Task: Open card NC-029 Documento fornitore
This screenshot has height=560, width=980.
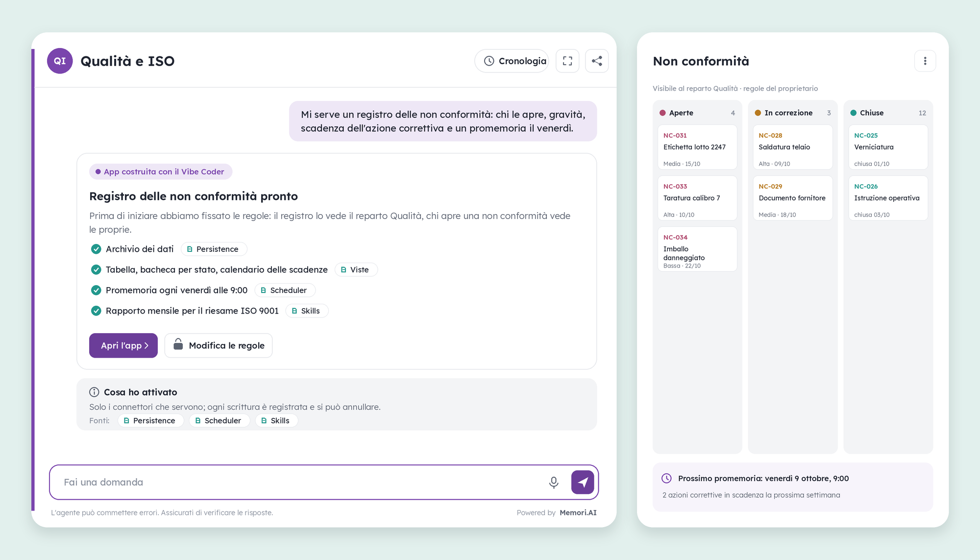Action: [x=792, y=198]
